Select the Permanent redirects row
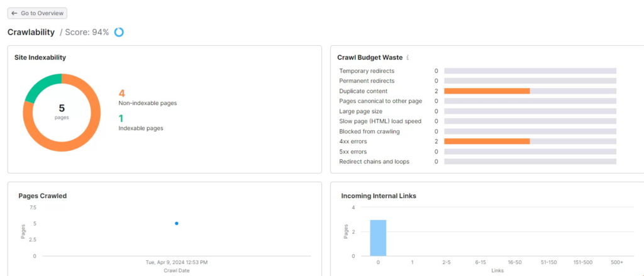Screen dimensions: 644x276 [x=478, y=81]
